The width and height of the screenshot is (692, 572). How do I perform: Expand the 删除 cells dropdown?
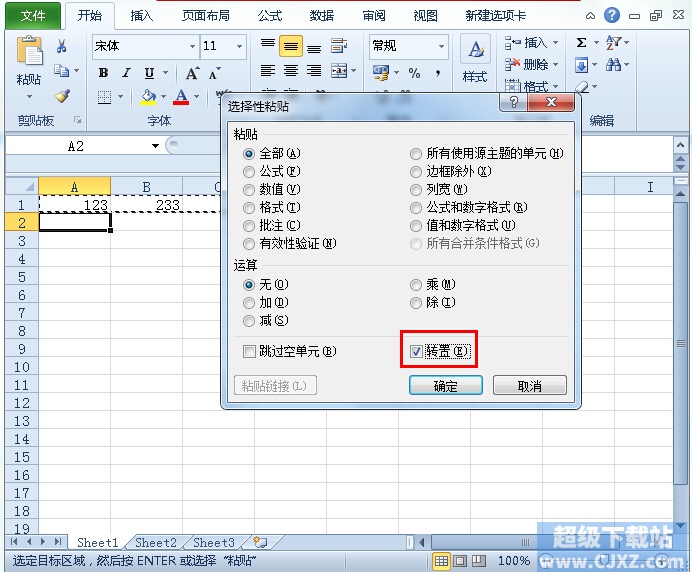pyautogui.click(x=555, y=65)
